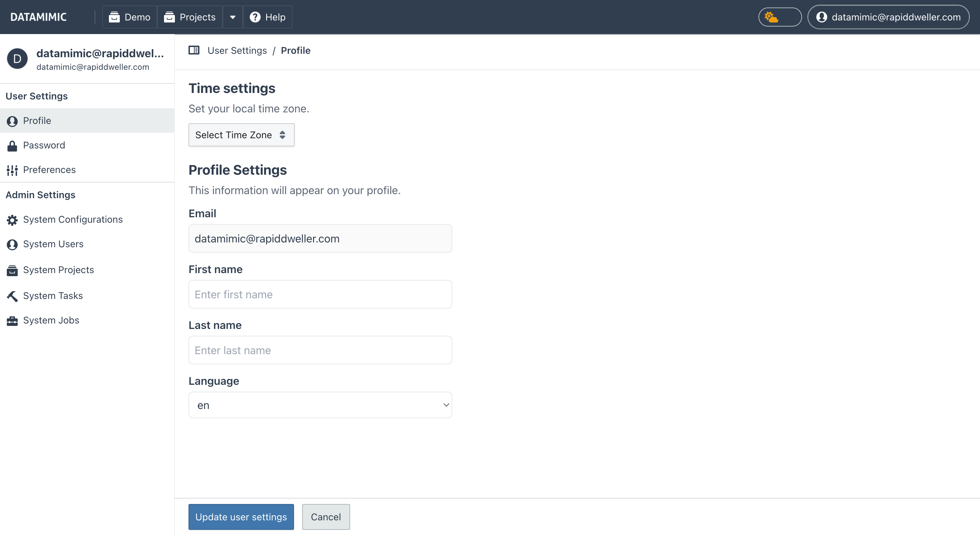980x537 pixels.
Task: Click the Password lock icon
Action: pos(12,146)
